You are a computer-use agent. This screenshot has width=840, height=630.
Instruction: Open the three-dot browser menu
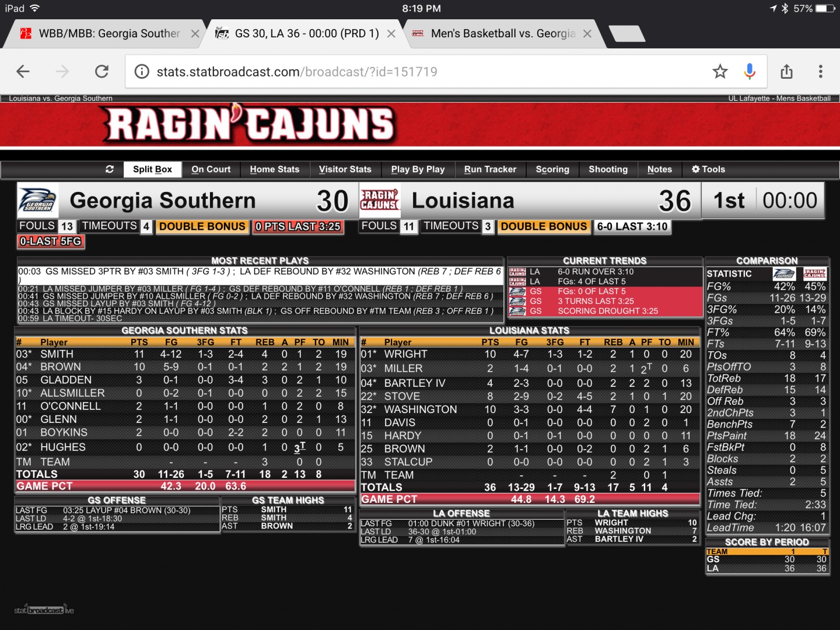(x=820, y=72)
